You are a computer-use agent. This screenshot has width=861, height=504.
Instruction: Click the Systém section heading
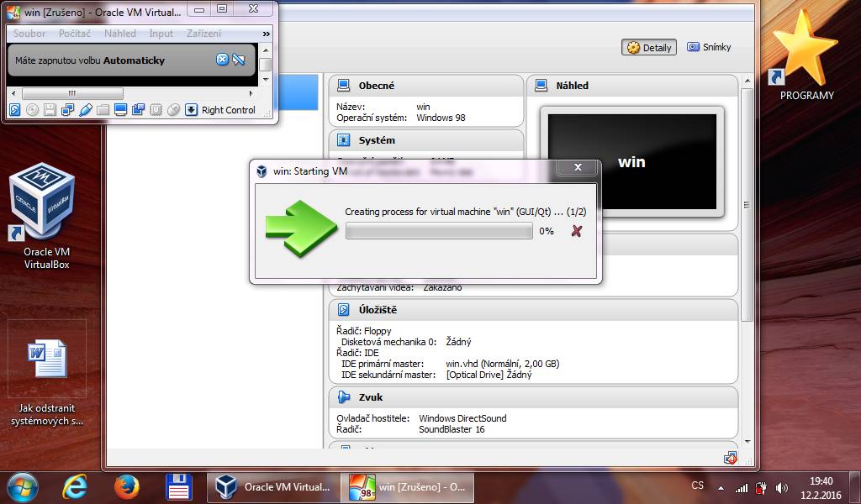click(x=377, y=140)
